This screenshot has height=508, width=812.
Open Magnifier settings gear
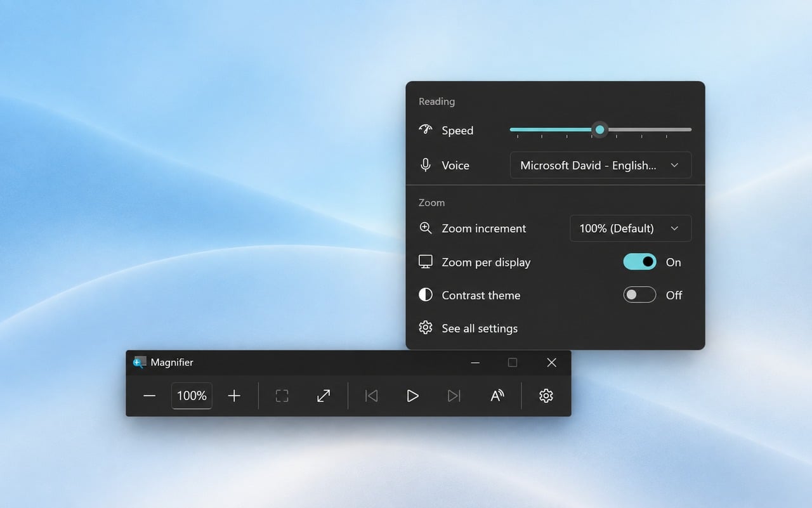click(546, 396)
